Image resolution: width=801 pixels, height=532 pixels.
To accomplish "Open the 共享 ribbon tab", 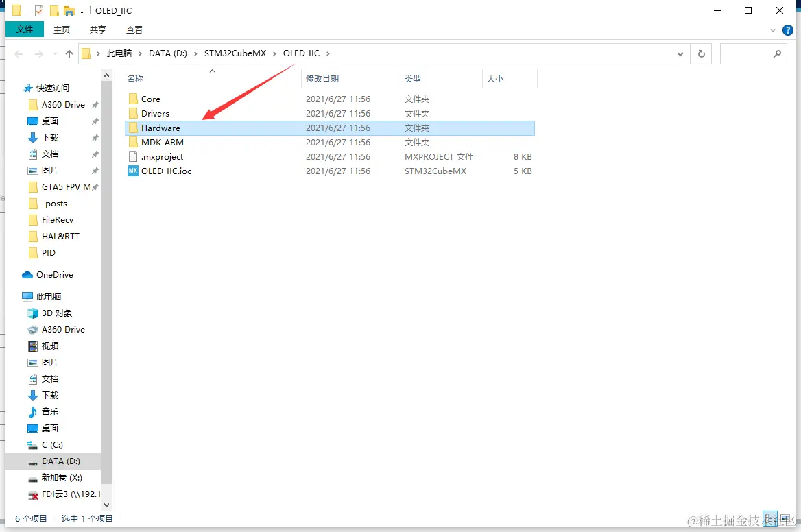I will (x=98, y=30).
